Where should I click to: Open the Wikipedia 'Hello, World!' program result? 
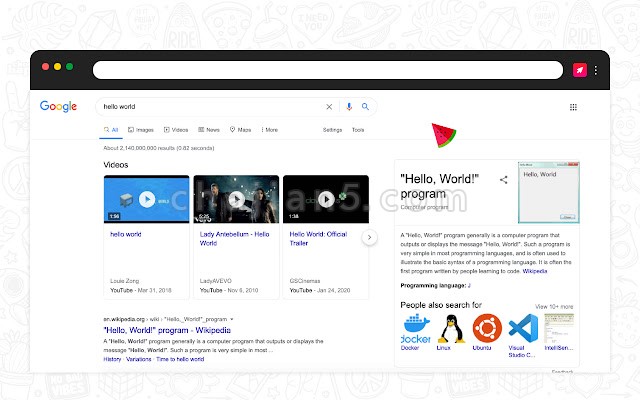(x=167, y=330)
